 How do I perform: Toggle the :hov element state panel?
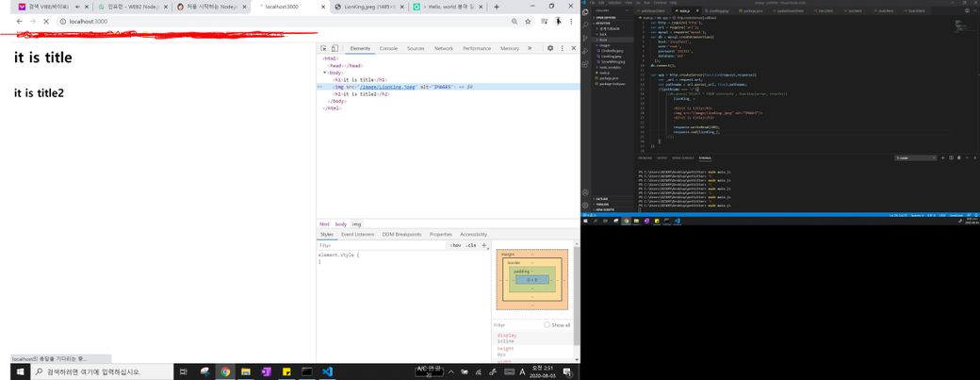[x=456, y=245]
